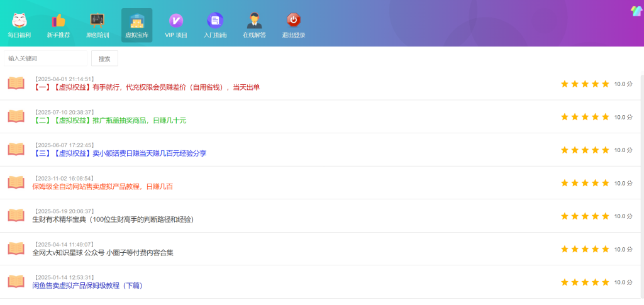Click star rating of 卖小额话费 row

click(585, 150)
